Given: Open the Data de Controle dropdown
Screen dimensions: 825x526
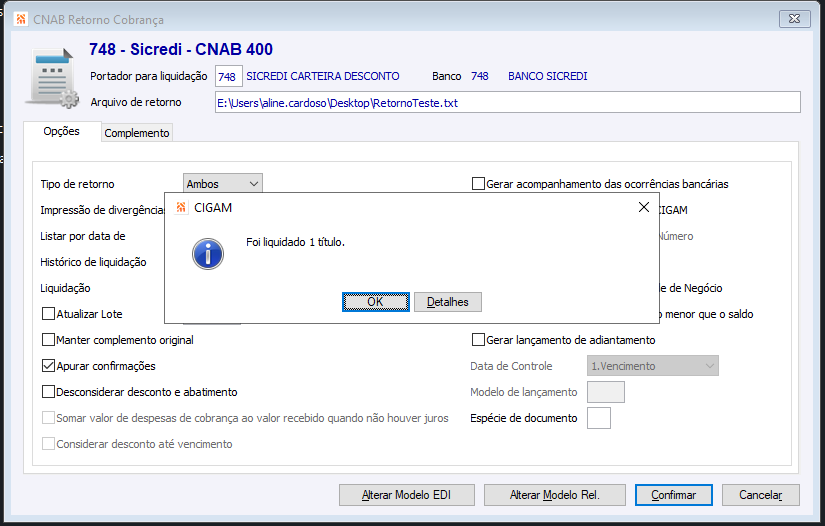Looking at the screenshot, I should 653,366.
